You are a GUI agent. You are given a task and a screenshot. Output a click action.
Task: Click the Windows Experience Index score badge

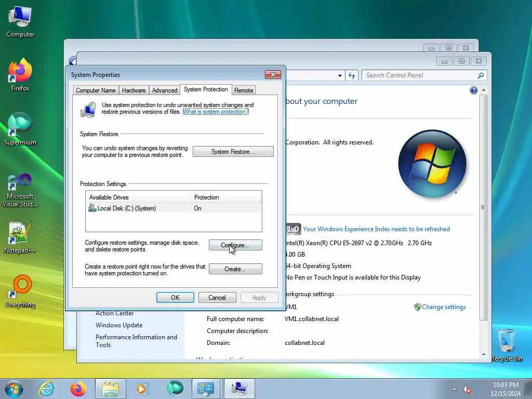click(293, 229)
